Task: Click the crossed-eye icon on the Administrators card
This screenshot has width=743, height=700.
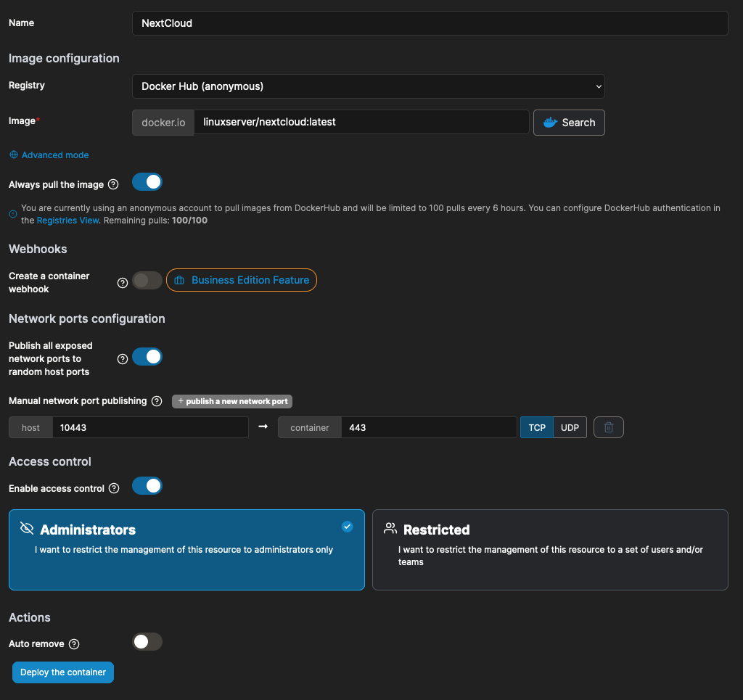Action: [27, 528]
